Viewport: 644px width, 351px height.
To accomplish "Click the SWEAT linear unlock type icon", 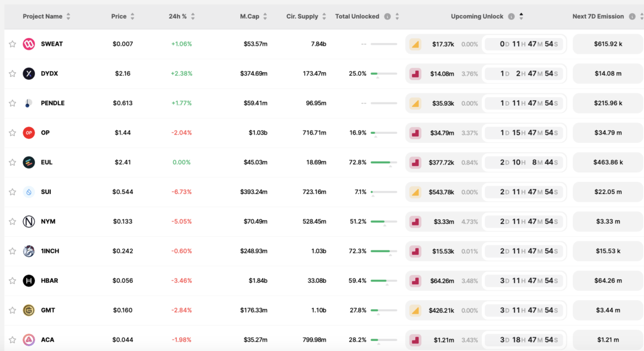I will tap(415, 44).
